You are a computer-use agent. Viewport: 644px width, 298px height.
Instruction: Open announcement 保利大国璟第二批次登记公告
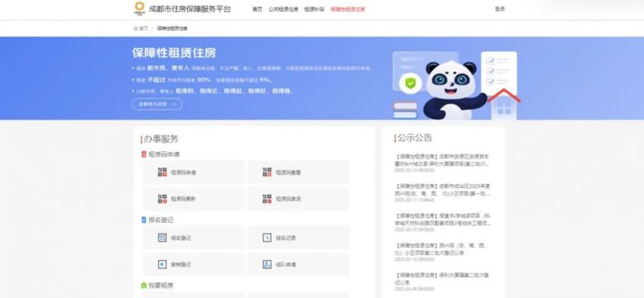(442, 279)
